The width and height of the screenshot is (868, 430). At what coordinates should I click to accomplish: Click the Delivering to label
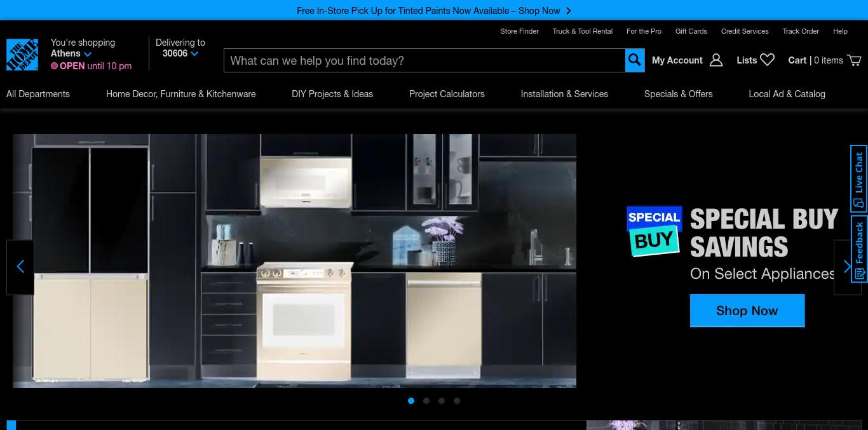(180, 43)
